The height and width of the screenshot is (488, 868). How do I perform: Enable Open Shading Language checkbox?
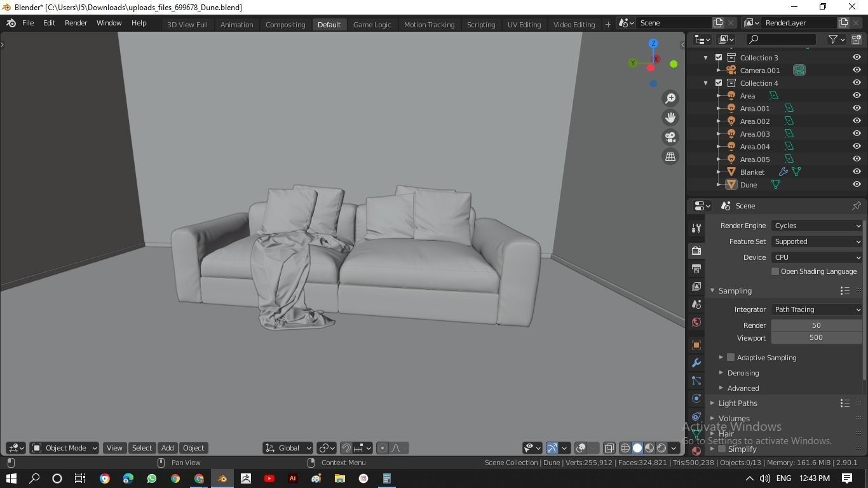pyautogui.click(x=775, y=271)
